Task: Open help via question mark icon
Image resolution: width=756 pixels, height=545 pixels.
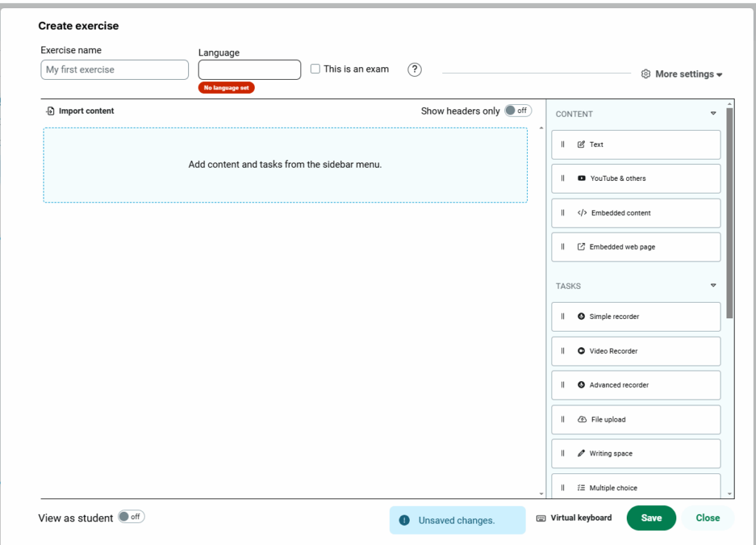Action: pyautogui.click(x=415, y=69)
